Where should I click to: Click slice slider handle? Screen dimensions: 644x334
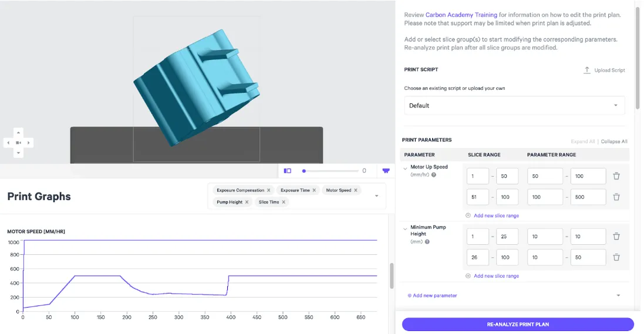(x=304, y=171)
